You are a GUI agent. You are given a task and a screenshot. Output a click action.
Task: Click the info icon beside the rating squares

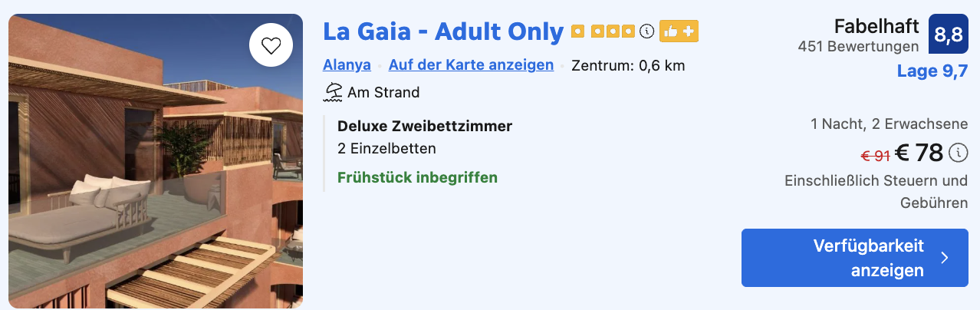coord(647,31)
